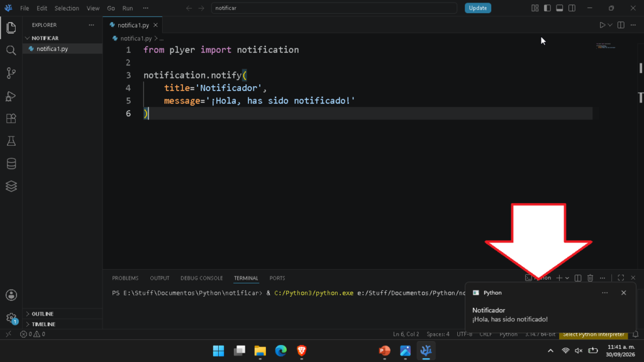Open Windows Start menu
Screen dimensions: 644x362
(x=218, y=351)
